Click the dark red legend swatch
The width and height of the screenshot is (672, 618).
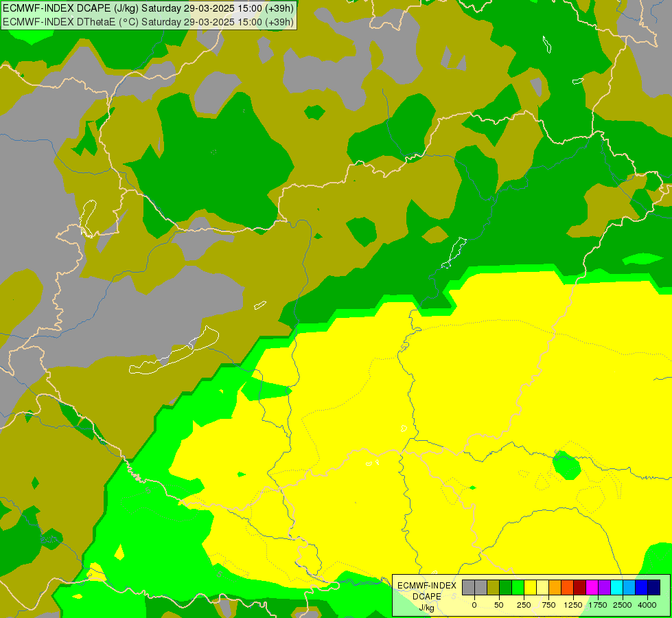(580, 588)
